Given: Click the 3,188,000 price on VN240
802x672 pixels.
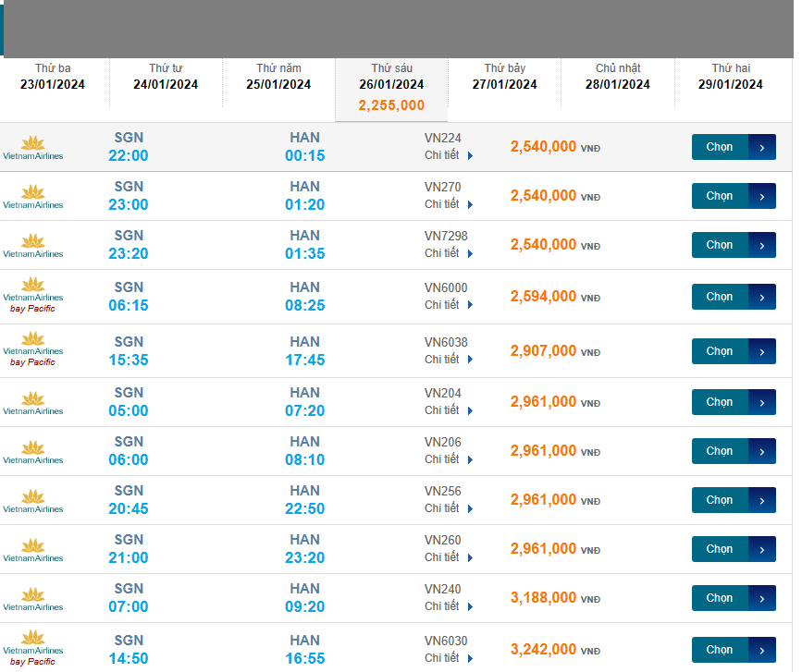Looking at the screenshot, I should [544, 598].
